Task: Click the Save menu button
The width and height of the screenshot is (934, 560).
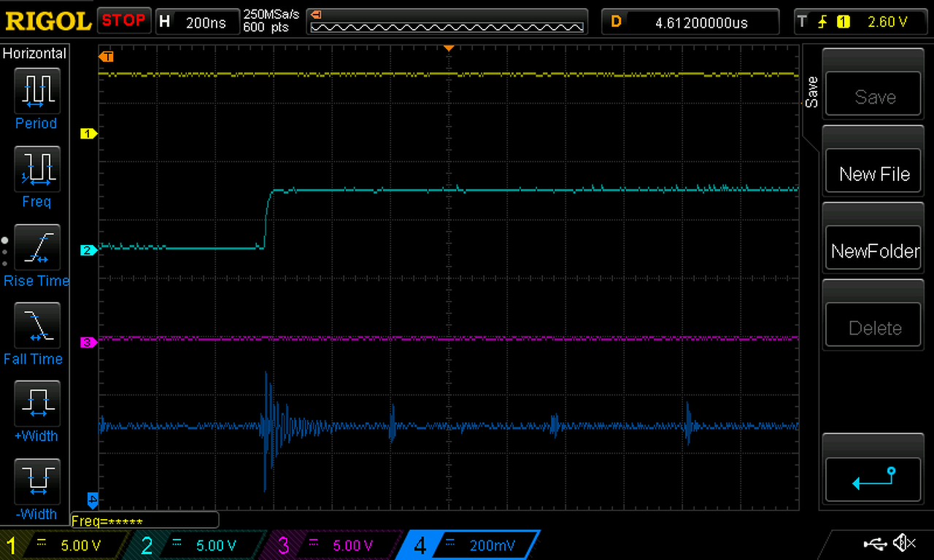Action: pyautogui.click(x=873, y=93)
